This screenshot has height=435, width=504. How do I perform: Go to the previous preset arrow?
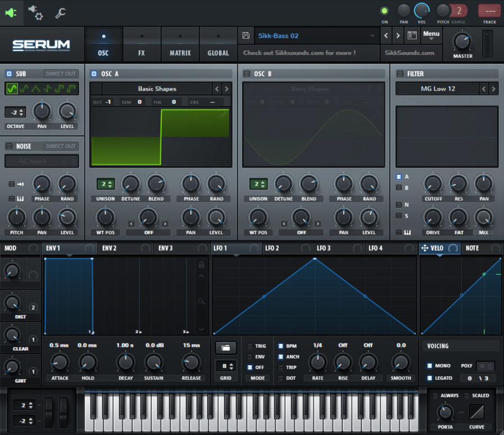click(386, 35)
